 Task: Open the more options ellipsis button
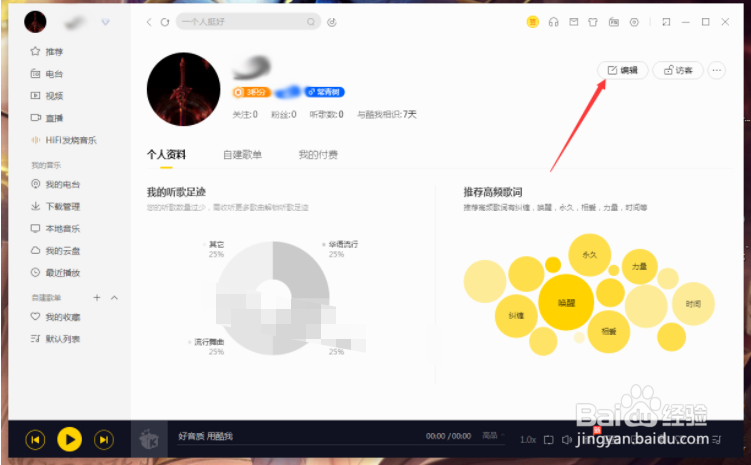click(717, 70)
